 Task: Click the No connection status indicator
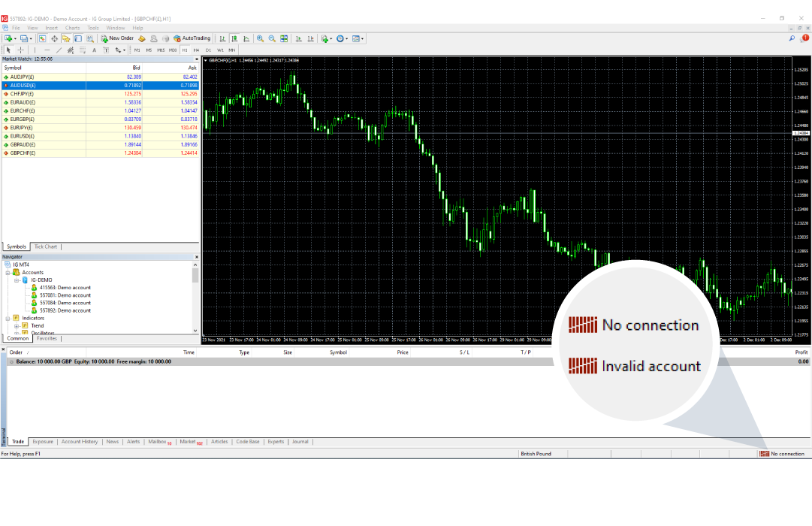coord(782,454)
